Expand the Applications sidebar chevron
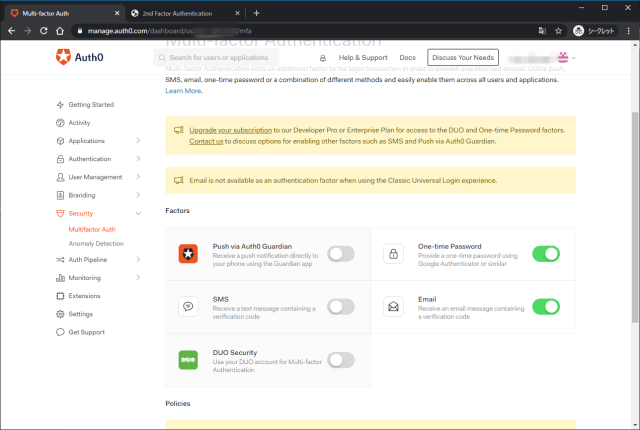The width and height of the screenshot is (640, 430). (x=138, y=141)
